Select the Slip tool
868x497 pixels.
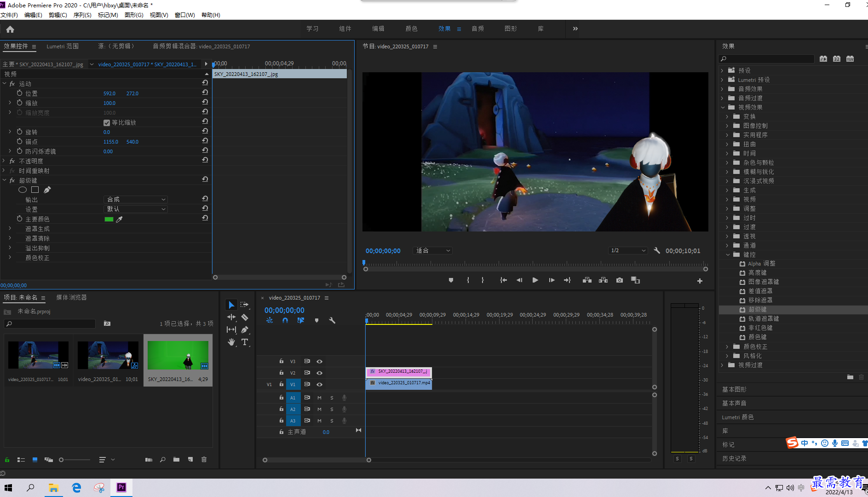pyautogui.click(x=231, y=329)
